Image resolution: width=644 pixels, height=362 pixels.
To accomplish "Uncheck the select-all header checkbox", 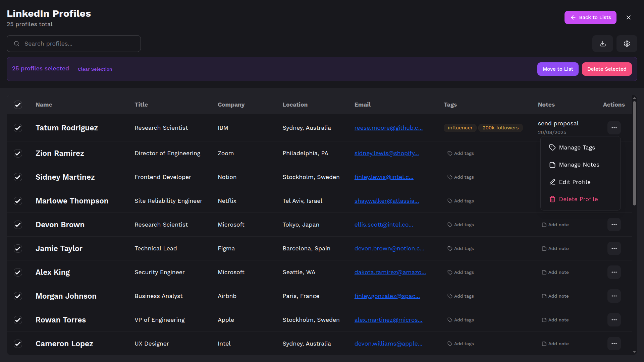I will (x=18, y=105).
